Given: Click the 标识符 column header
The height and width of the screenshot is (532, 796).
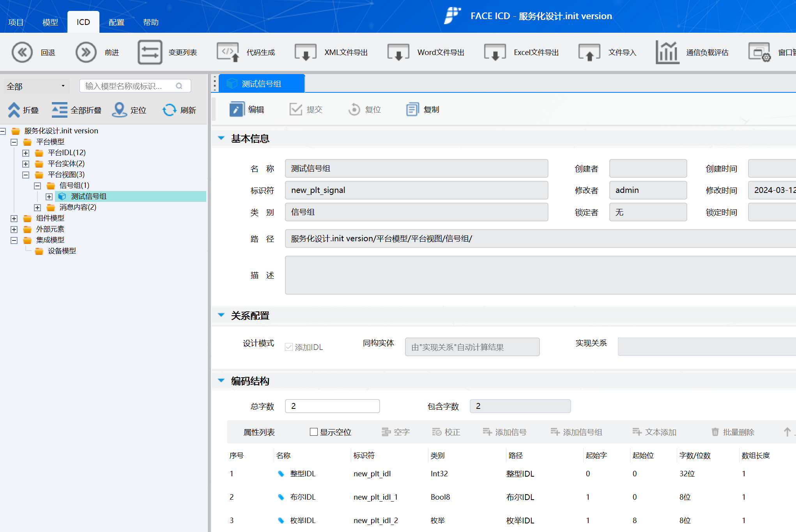Looking at the screenshot, I should pos(364,455).
